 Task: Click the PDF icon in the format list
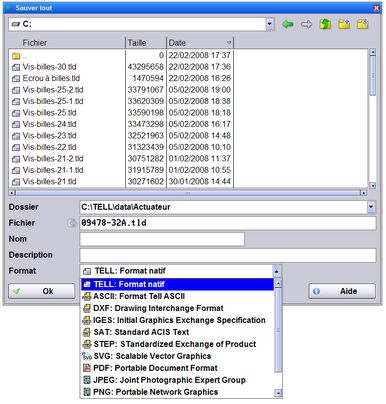pyautogui.click(x=87, y=368)
